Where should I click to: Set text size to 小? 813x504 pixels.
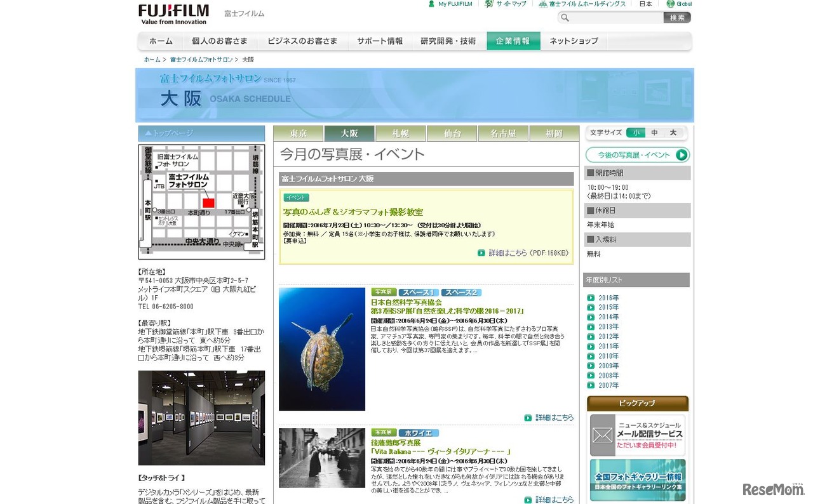(x=636, y=133)
